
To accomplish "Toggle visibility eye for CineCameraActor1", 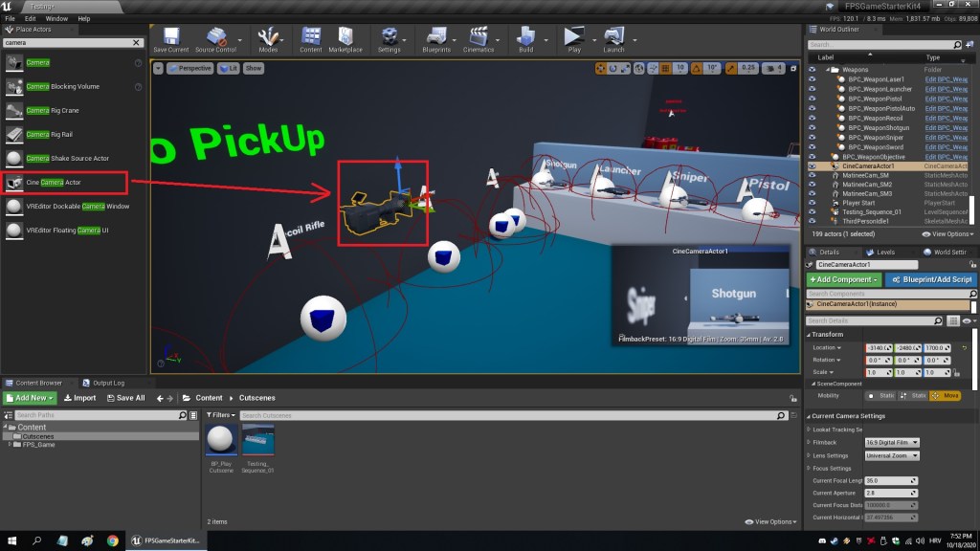I will click(x=813, y=165).
